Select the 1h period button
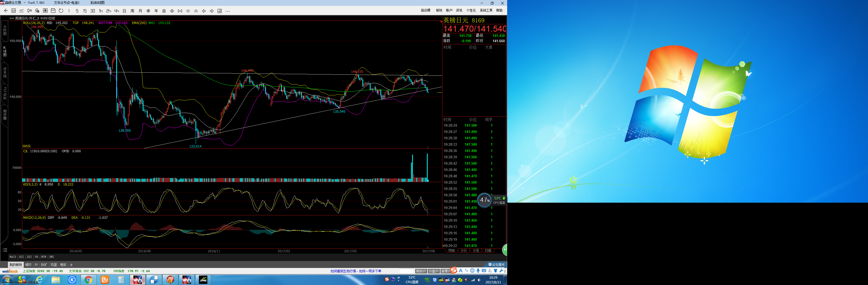This screenshot has height=285, width=868. tap(100, 11)
